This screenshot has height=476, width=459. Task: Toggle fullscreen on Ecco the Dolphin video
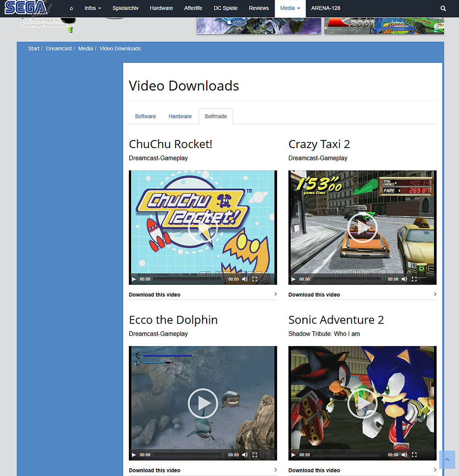pyautogui.click(x=255, y=455)
